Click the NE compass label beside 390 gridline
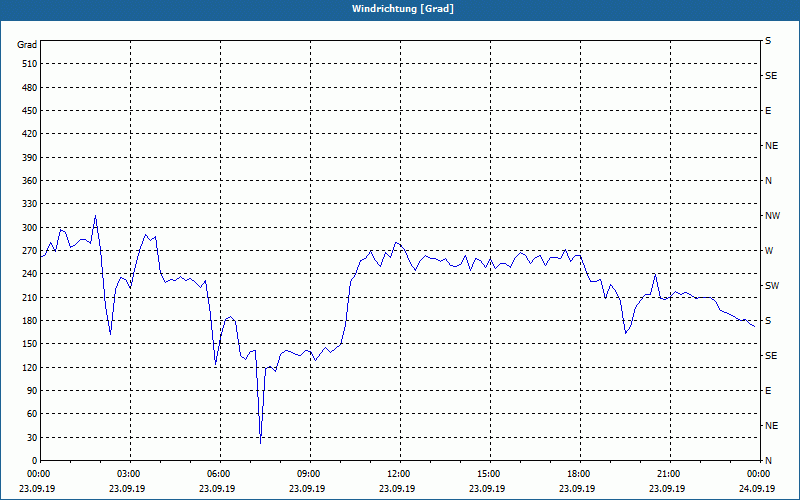Screen dimensions: 800x500 point(772,146)
